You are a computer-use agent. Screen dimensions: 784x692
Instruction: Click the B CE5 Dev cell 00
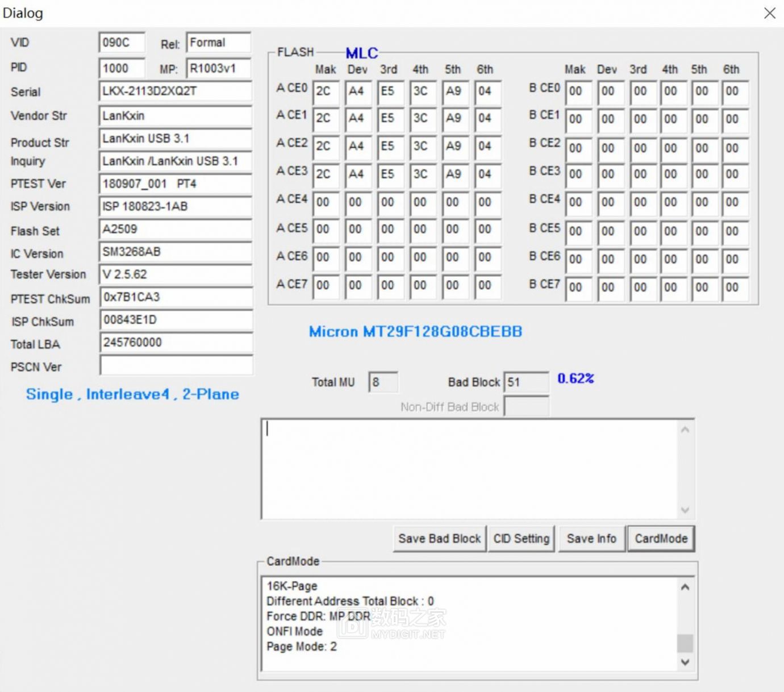point(611,232)
